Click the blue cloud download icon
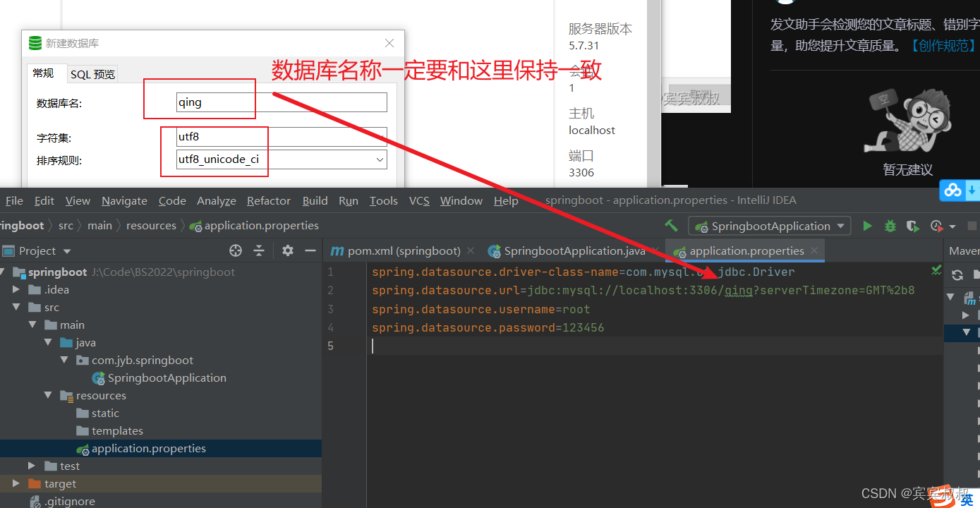Screen dimensions: 980x508 pos(960,190)
